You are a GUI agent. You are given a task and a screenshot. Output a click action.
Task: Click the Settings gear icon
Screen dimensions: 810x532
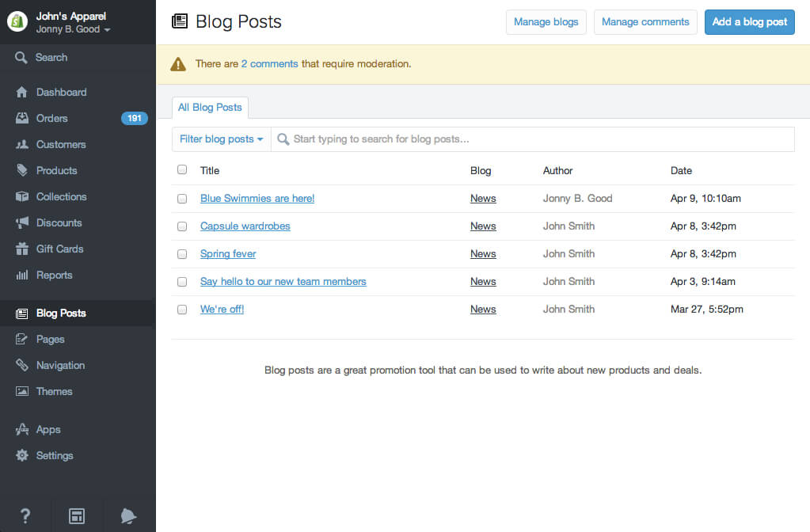21,455
